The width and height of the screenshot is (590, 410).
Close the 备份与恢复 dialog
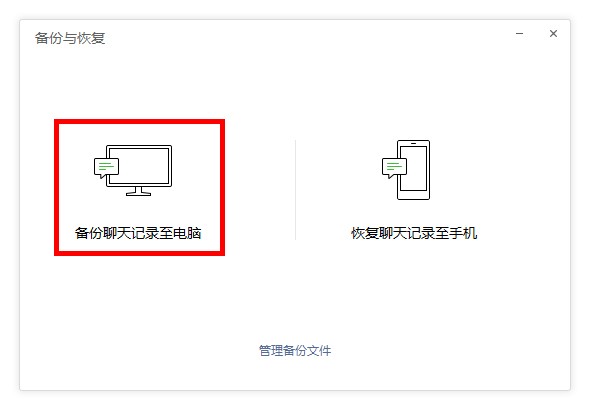click(553, 33)
